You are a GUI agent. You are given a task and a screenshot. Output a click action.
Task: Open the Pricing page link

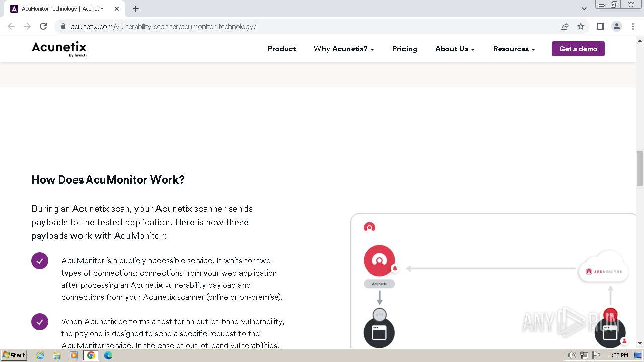click(x=405, y=49)
